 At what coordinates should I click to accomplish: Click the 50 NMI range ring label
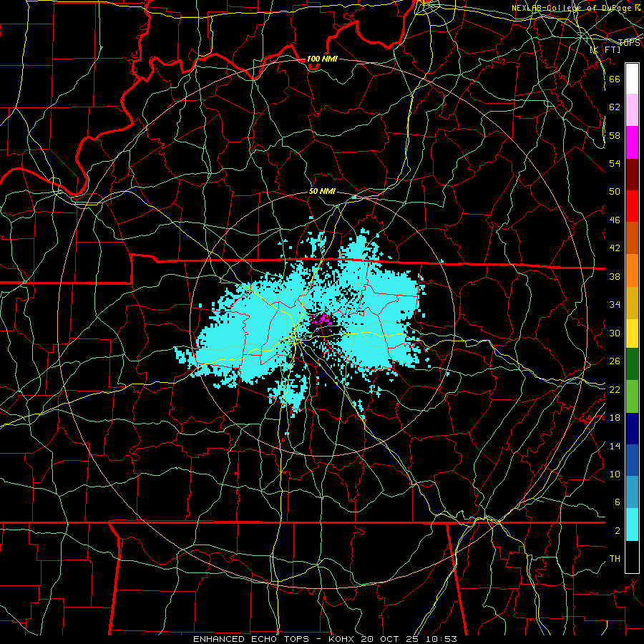[x=322, y=191]
